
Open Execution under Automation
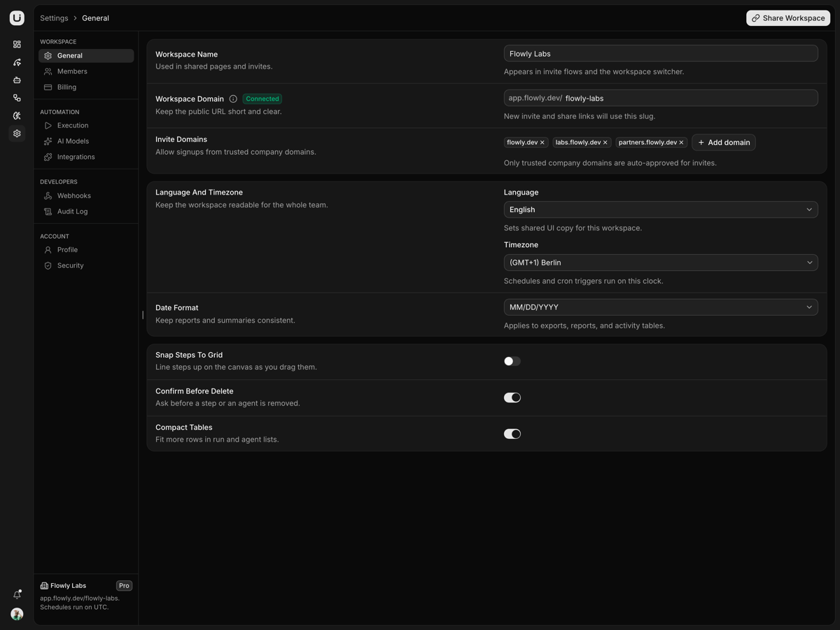click(86, 125)
